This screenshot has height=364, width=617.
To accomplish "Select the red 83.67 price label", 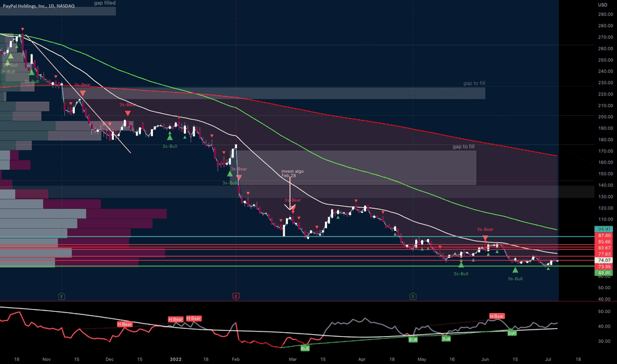I will (603, 248).
